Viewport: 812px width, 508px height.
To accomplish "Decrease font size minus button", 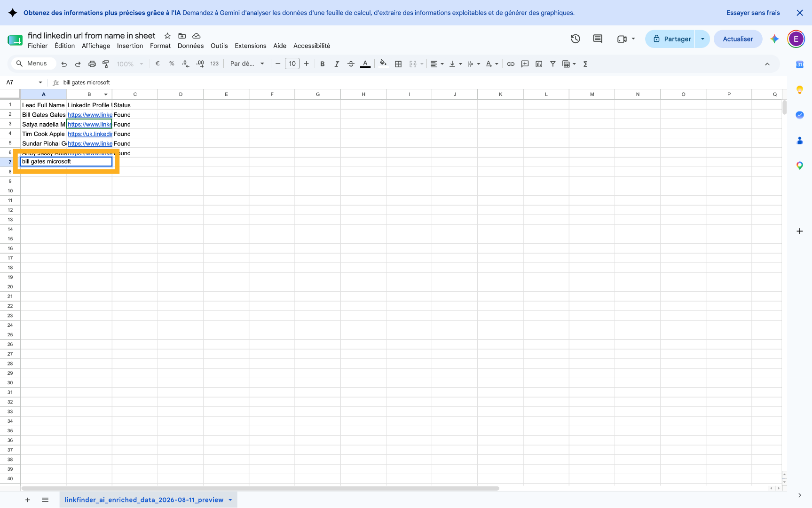I will tap(278, 64).
